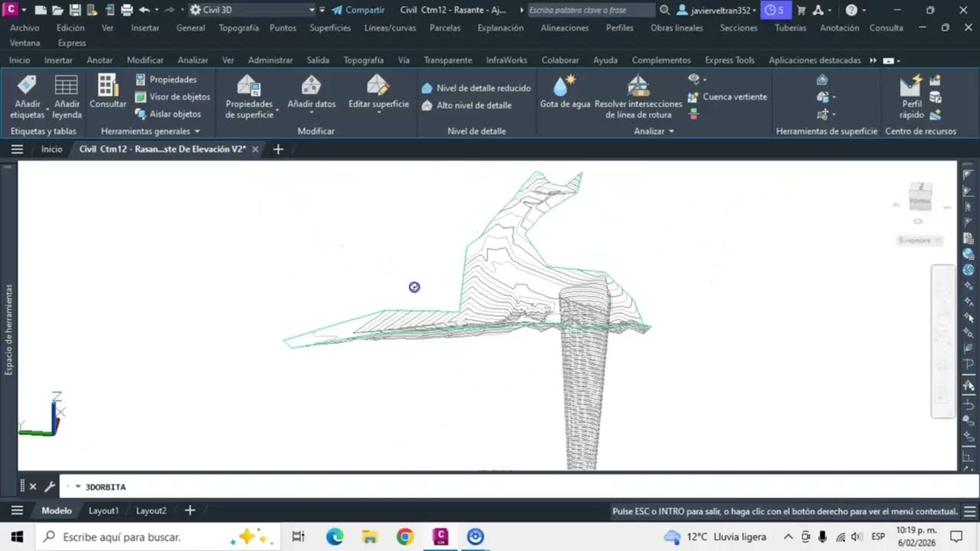
Task: Enable Nivel de detalle reducido
Action: [x=475, y=88]
